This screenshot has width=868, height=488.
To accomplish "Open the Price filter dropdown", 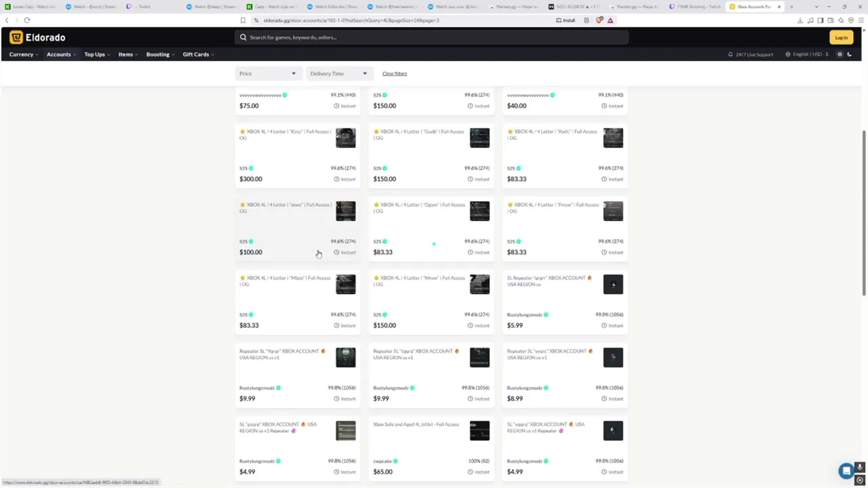I will [x=267, y=73].
